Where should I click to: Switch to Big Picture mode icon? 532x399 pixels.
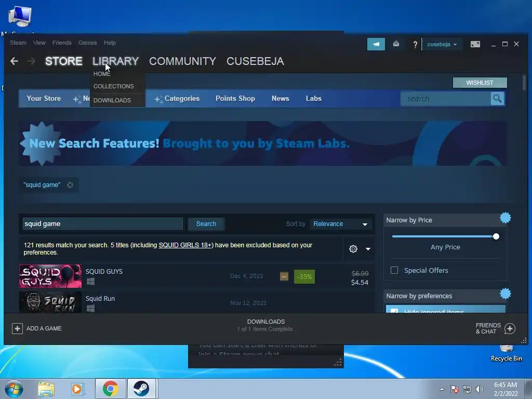pos(475,44)
